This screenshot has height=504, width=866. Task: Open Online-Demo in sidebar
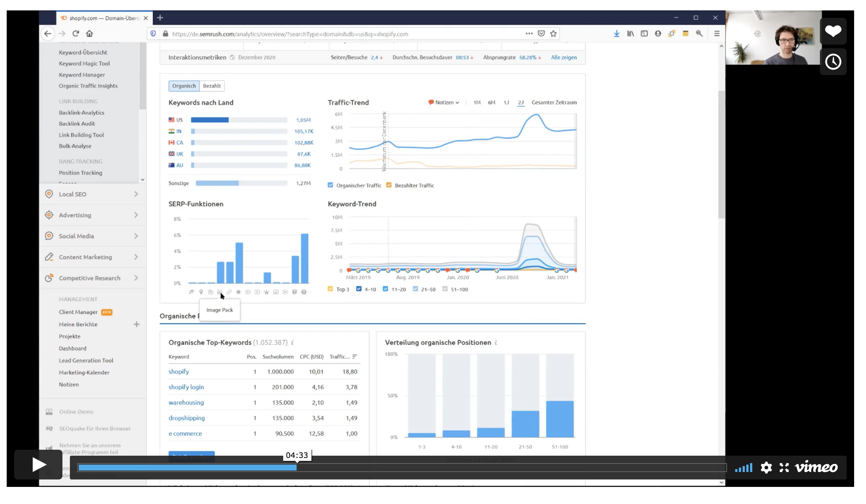tap(76, 412)
